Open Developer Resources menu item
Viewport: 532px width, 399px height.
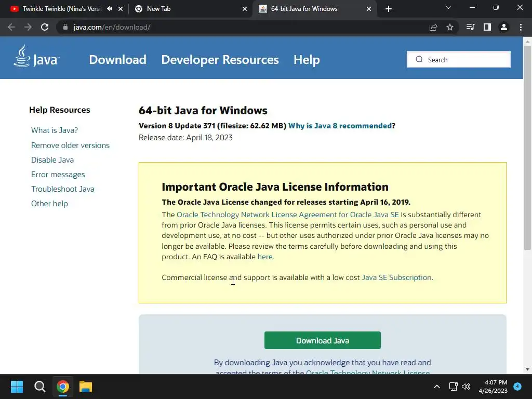coord(220,60)
